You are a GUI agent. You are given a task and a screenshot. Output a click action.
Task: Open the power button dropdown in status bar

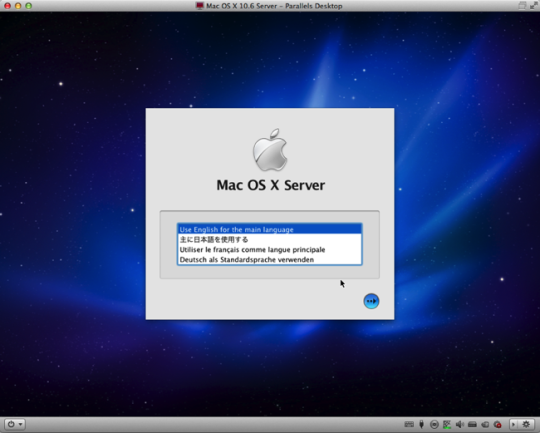[15, 424]
